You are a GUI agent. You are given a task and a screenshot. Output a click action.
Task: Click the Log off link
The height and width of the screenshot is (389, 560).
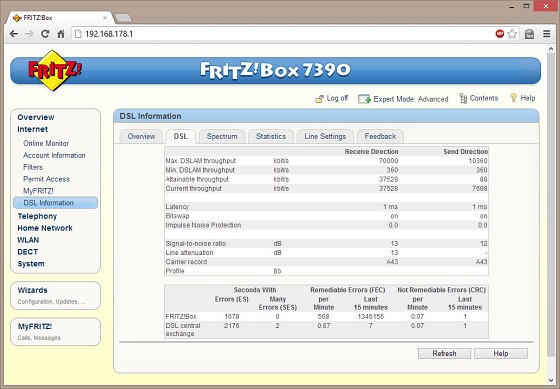(337, 98)
